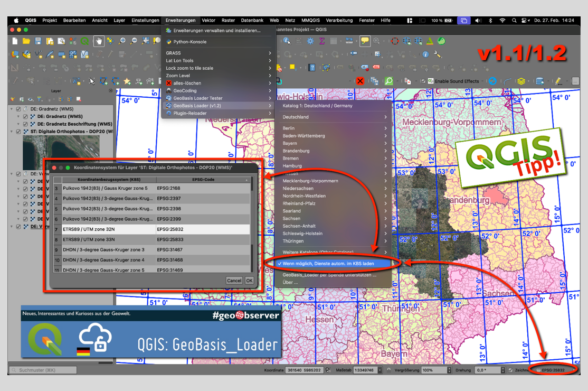Save the project via the diskette icon

pos(38,41)
